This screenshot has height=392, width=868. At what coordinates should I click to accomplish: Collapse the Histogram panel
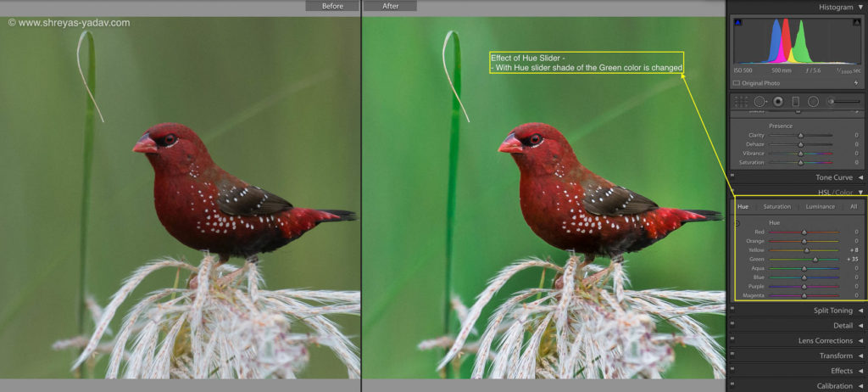pyautogui.click(x=860, y=7)
